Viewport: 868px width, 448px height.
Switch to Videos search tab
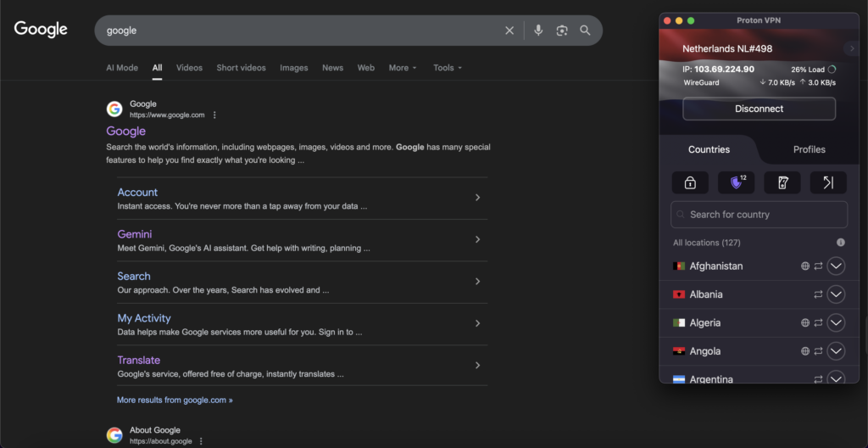click(189, 68)
